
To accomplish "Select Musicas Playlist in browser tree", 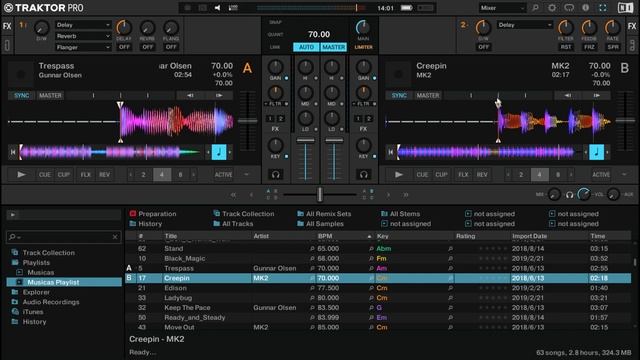I will pyautogui.click(x=64, y=282).
